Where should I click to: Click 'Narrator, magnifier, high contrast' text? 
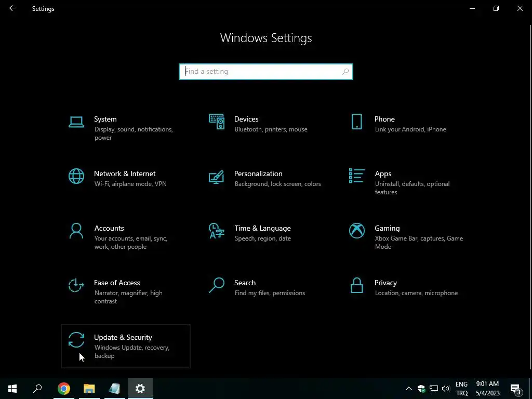coord(128,297)
